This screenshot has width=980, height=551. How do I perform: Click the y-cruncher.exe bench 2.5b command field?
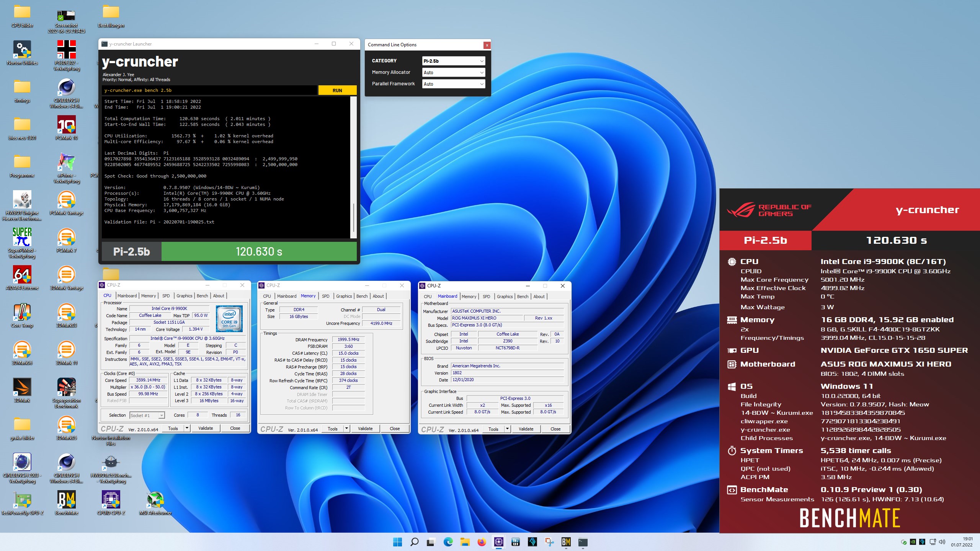209,90
